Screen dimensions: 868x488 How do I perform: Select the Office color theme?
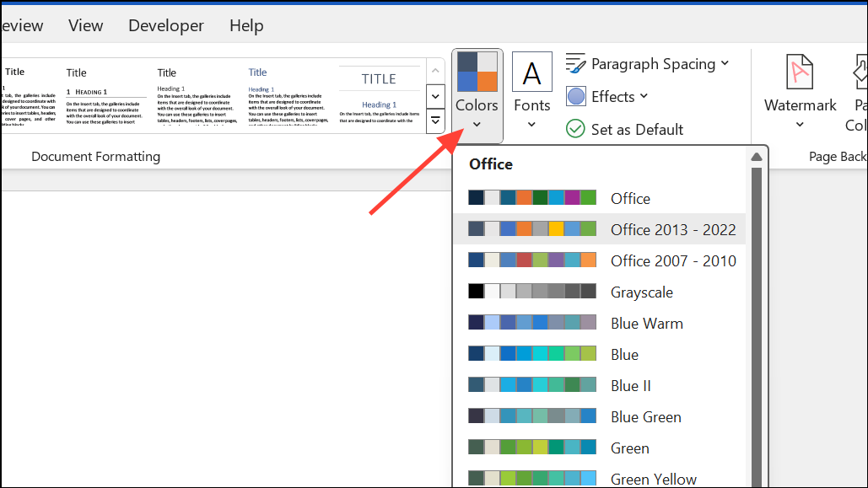pyautogui.click(x=600, y=198)
